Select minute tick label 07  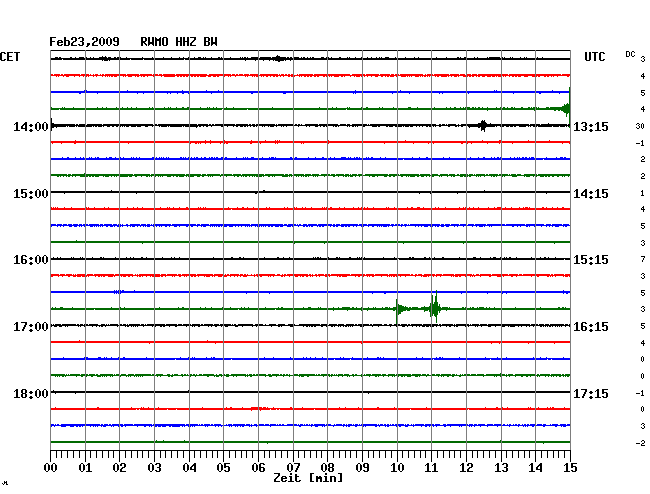[x=293, y=468]
